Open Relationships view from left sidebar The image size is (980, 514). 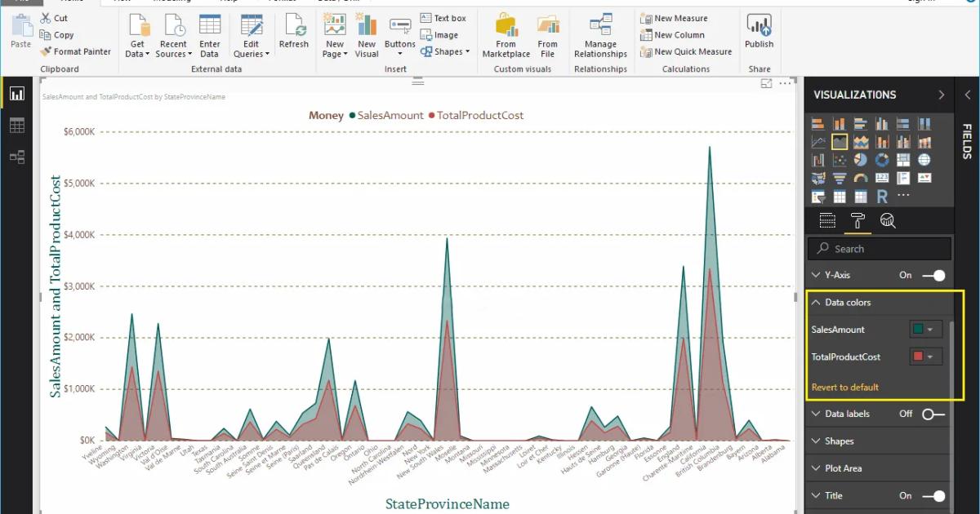tap(17, 157)
